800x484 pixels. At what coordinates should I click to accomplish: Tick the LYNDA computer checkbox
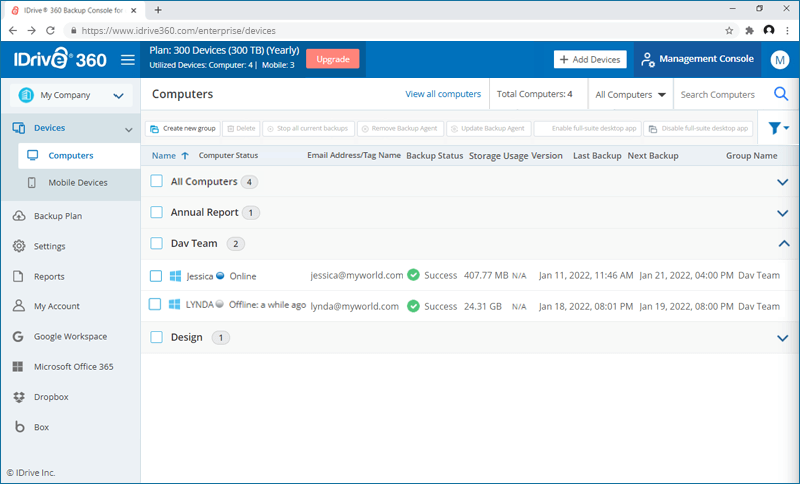pos(156,305)
